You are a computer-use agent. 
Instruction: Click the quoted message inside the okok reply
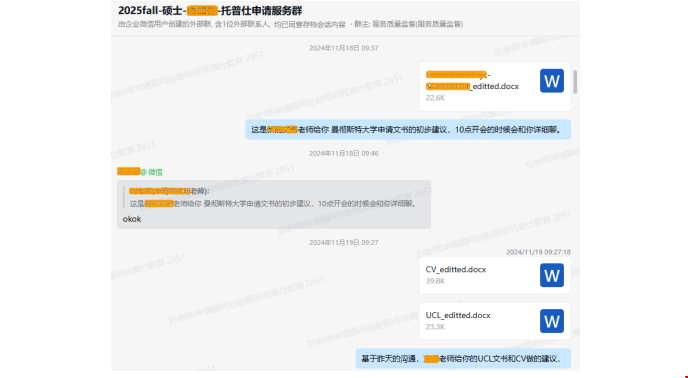pos(272,198)
